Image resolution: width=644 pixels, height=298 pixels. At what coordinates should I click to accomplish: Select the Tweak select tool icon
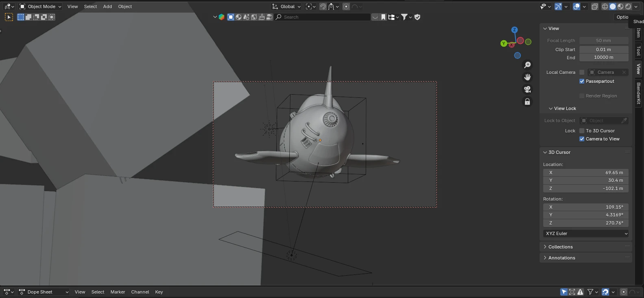tap(9, 17)
